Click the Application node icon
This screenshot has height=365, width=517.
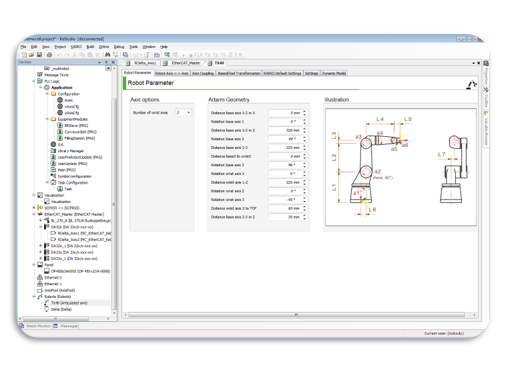click(x=47, y=87)
